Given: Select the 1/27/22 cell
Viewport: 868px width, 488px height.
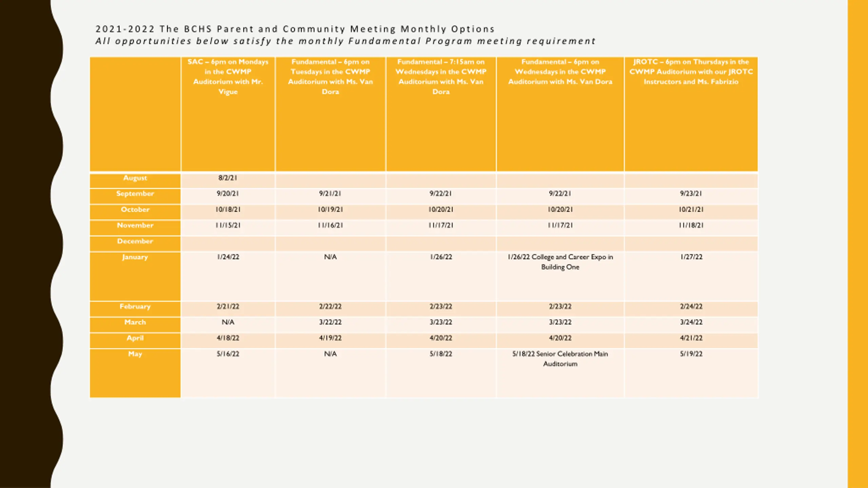Looking at the screenshot, I should point(691,276).
